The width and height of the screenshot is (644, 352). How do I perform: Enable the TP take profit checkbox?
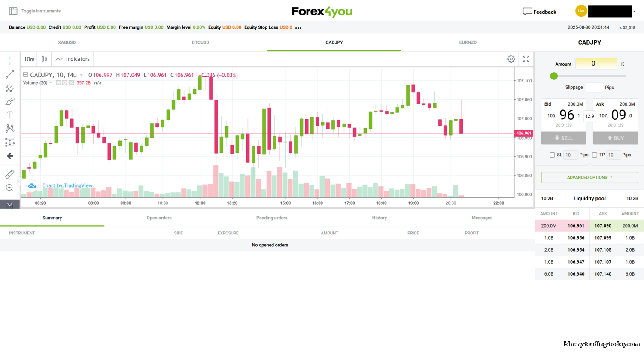pyautogui.click(x=595, y=155)
